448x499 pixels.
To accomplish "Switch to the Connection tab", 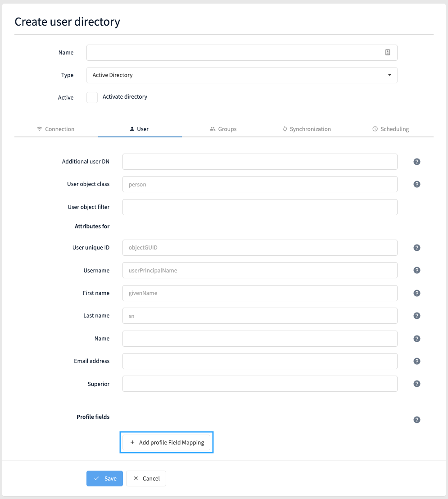I will pos(56,129).
